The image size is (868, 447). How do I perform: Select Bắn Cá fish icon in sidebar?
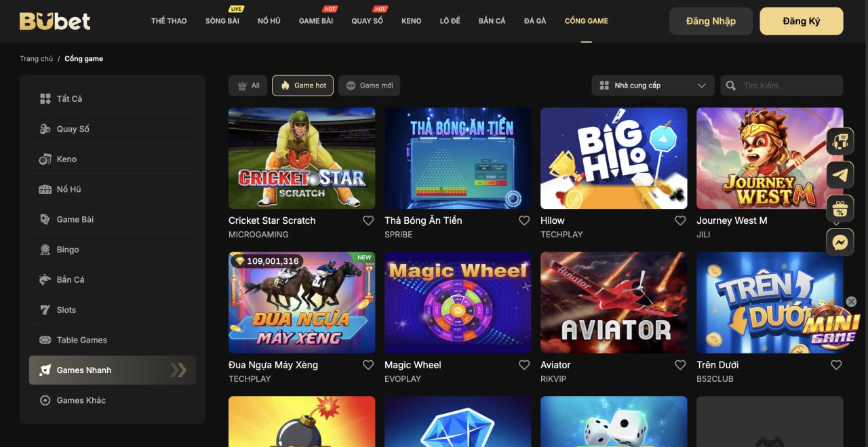45,279
